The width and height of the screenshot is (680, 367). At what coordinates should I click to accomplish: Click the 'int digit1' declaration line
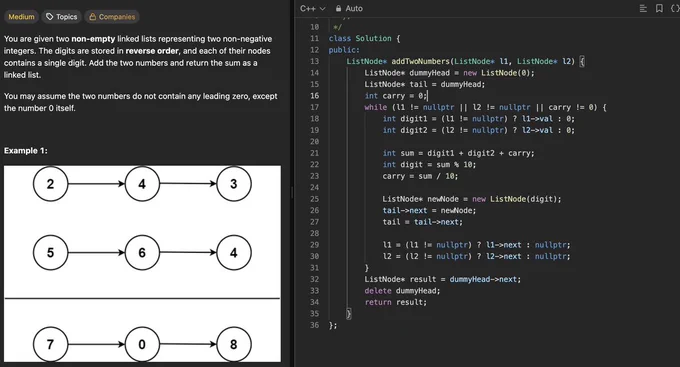click(478, 118)
